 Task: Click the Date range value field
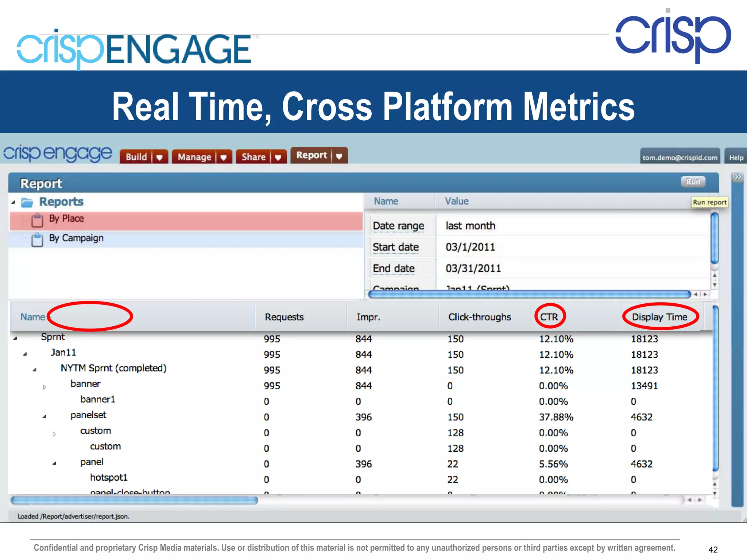tap(471, 226)
